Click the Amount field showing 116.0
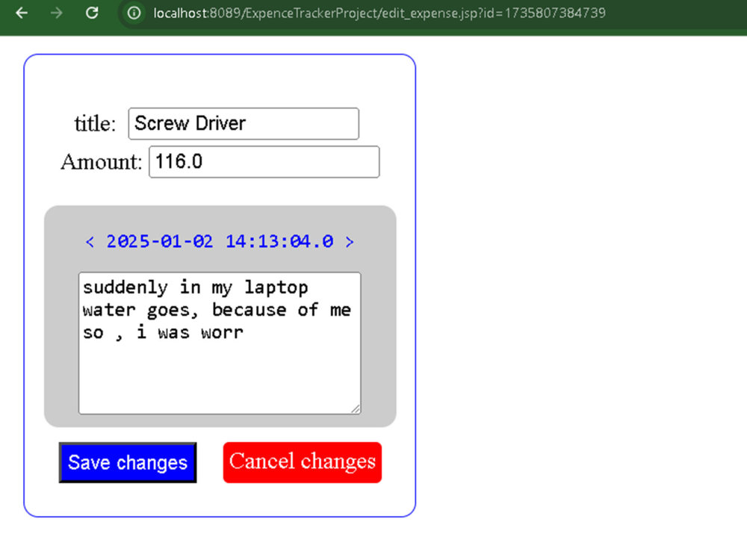This screenshot has width=747, height=560. pyautogui.click(x=264, y=162)
